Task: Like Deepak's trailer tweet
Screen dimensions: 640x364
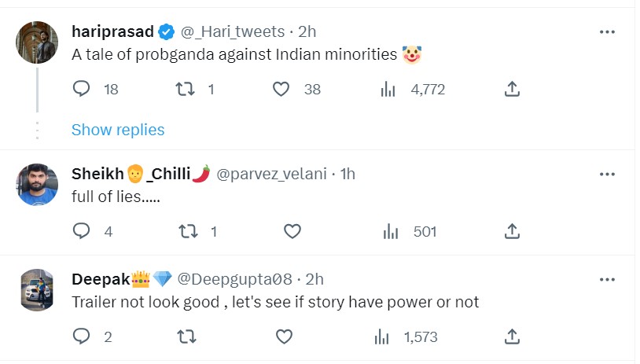Action: [x=285, y=336]
